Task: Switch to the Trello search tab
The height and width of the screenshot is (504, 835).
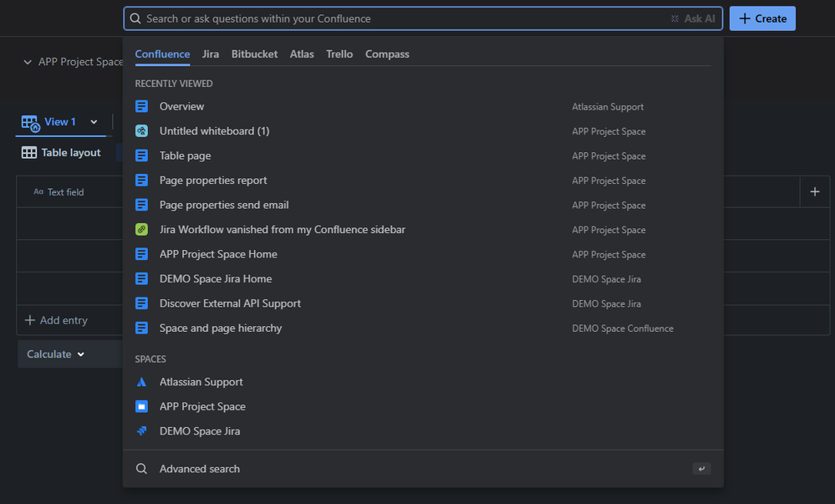Action: coord(339,54)
